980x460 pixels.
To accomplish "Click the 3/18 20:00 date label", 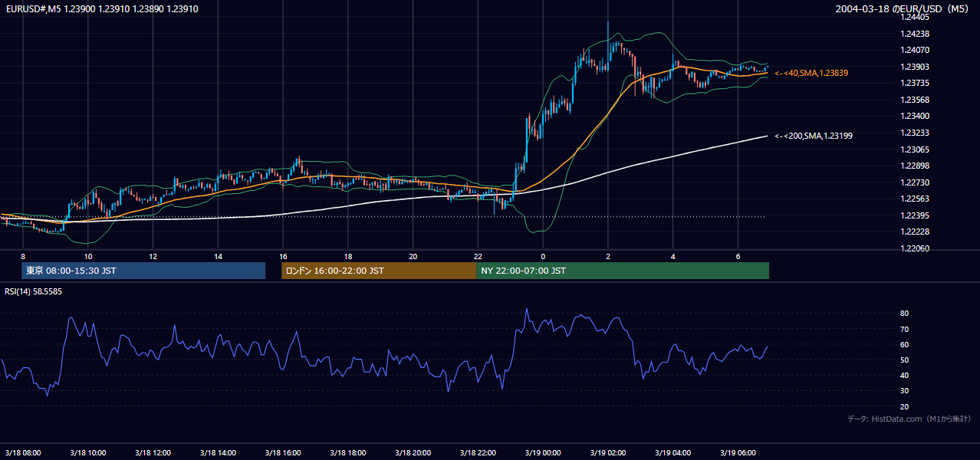I will 413,453.
